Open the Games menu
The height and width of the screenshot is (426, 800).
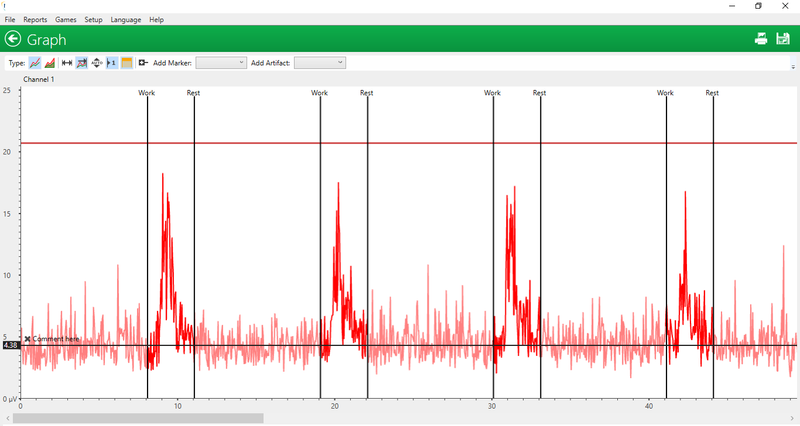66,20
